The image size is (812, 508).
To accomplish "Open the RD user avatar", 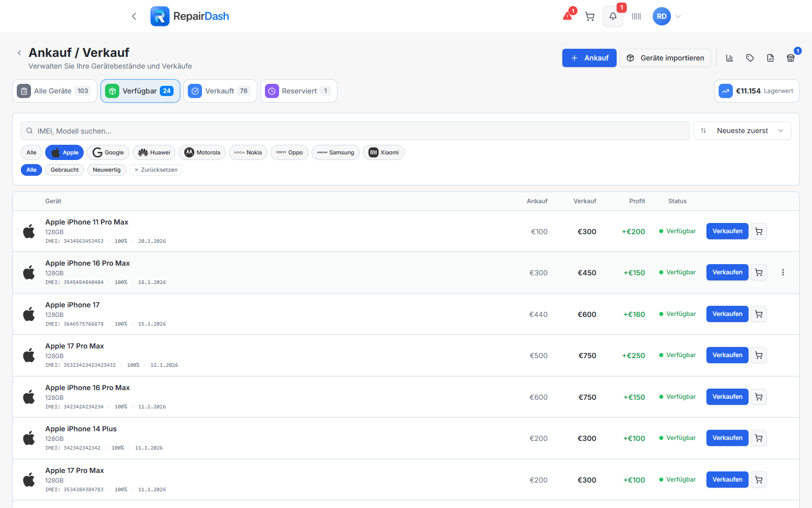I will (662, 16).
